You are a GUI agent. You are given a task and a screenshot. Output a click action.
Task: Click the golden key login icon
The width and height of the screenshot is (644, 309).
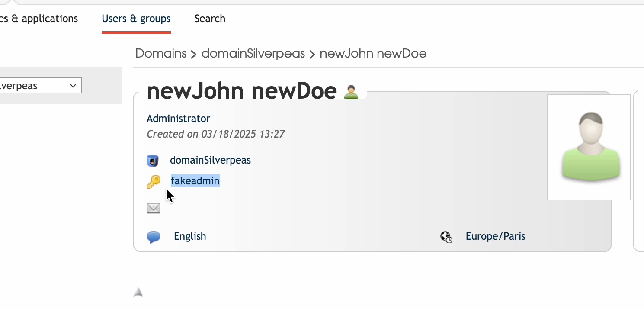click(x=154, y=182)
